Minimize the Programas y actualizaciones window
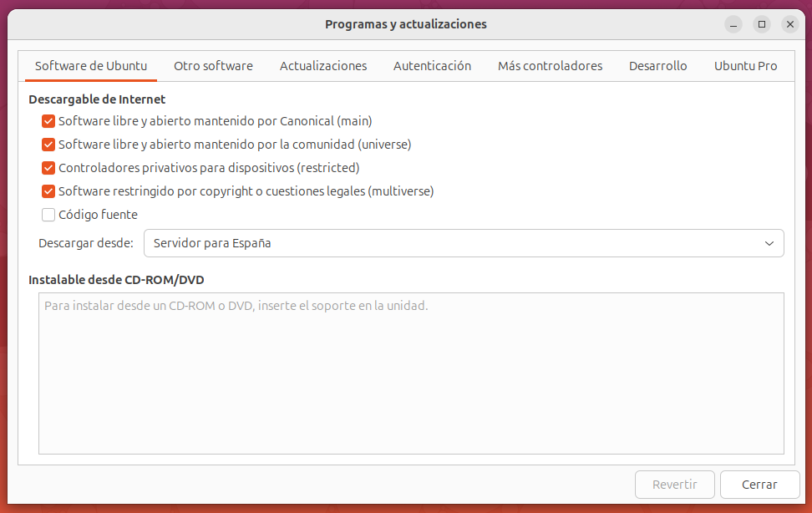 point(733,24)
